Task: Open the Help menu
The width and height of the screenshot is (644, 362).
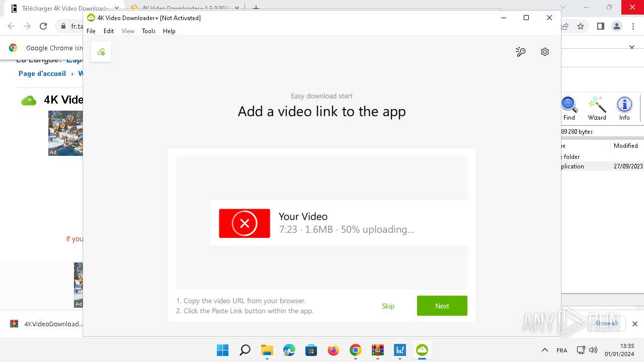Action: pos(169,31)
